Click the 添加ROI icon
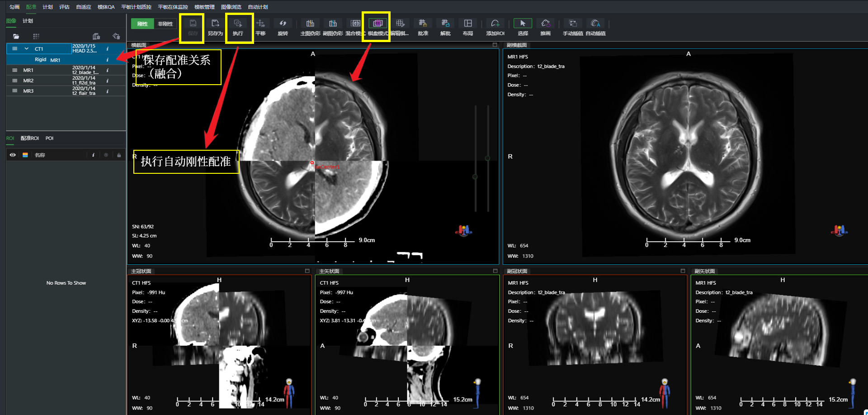 click(495, 24)
